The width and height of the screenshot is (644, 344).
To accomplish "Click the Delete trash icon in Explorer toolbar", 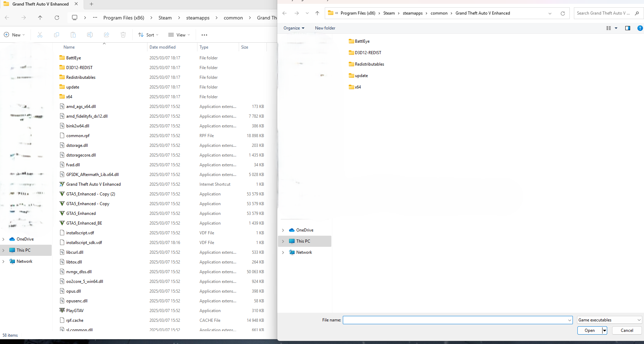I will click(x=123, y=35).
